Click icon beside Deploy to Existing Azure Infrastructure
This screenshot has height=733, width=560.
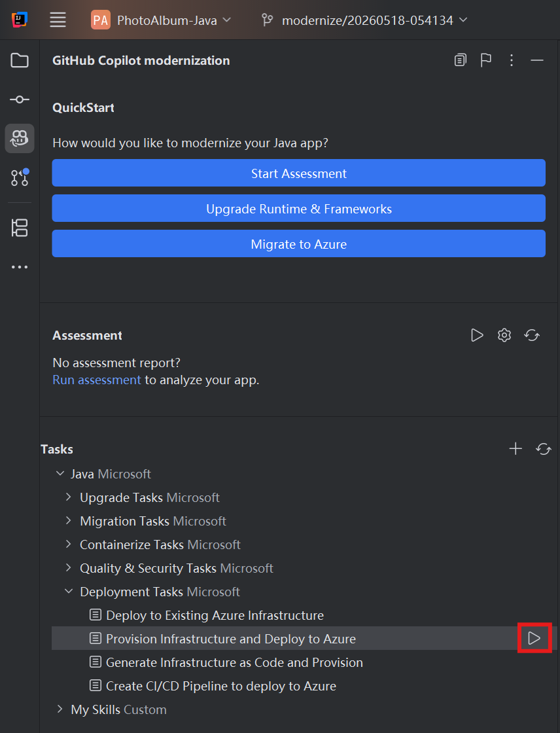click(x=96, y=615)
